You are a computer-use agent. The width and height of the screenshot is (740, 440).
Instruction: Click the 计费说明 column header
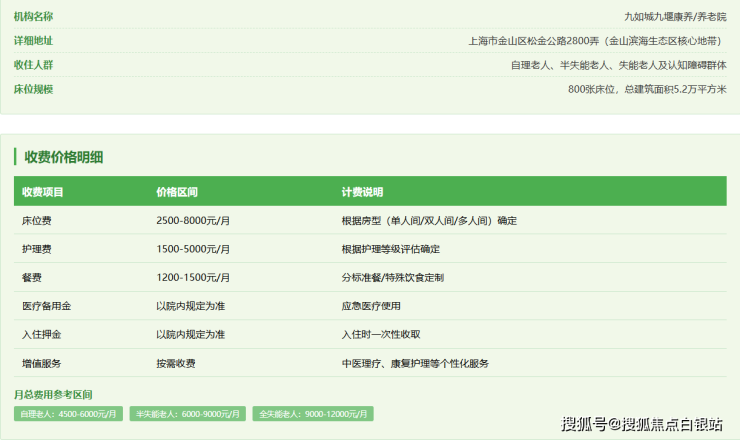pos(362,192)
